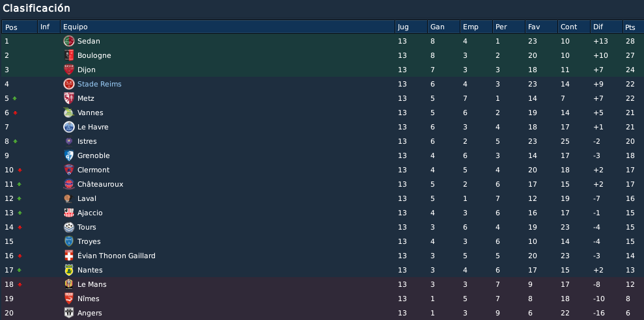Click the Metz club crest icon

68,98
